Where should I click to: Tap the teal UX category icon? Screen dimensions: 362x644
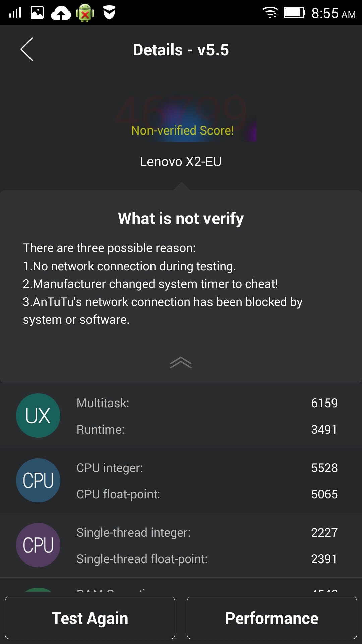pyautogui.click(x=38, y=416)
